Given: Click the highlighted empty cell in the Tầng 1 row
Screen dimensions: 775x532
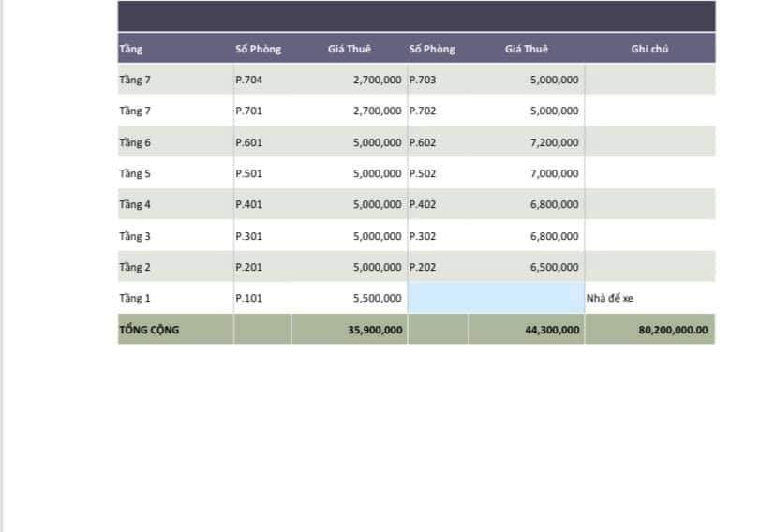Looking at the screenshot, I should [x=497, y=298].
